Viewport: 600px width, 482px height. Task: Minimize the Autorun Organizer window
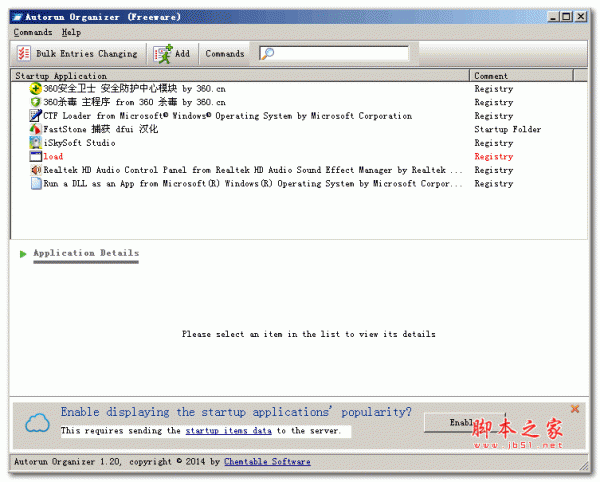[553, 17]
